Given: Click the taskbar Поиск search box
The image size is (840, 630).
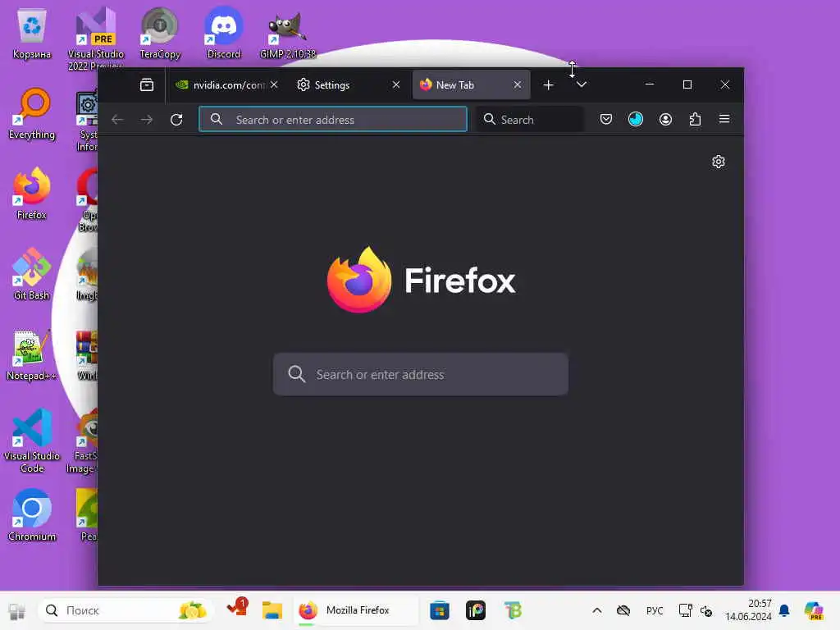Looking at the screenshot, I should [126, 610].
